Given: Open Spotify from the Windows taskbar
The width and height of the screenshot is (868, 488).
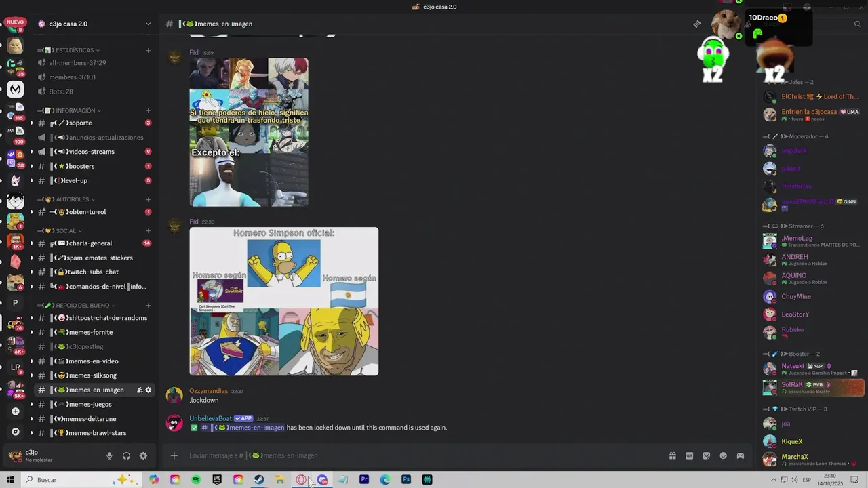Looking at the screenshot, I should click(x=196, y=479).
